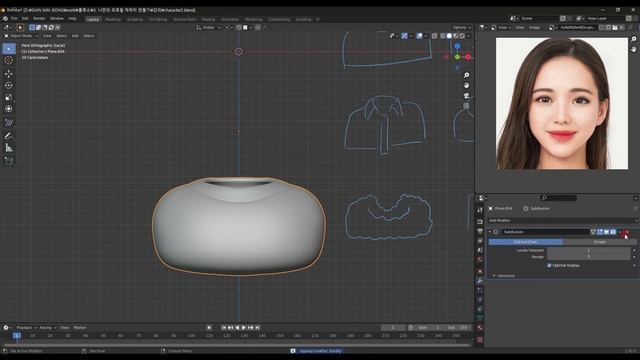This screenshot has width=640, height=360.
Task: Click the properties search field
Action: coord(558,198)
